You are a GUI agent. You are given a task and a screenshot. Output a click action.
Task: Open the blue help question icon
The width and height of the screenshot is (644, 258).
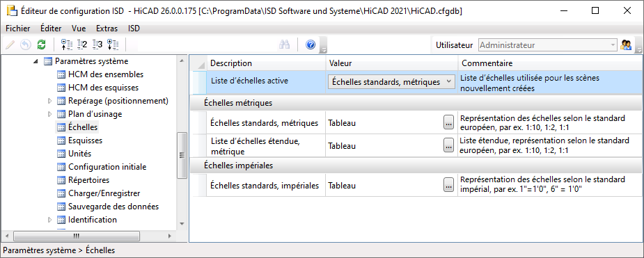point(311,45)
